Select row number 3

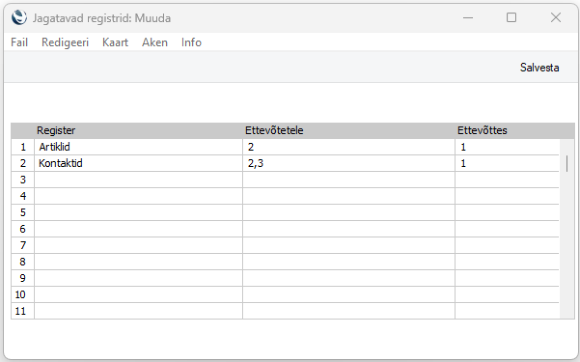coord(23,180)
